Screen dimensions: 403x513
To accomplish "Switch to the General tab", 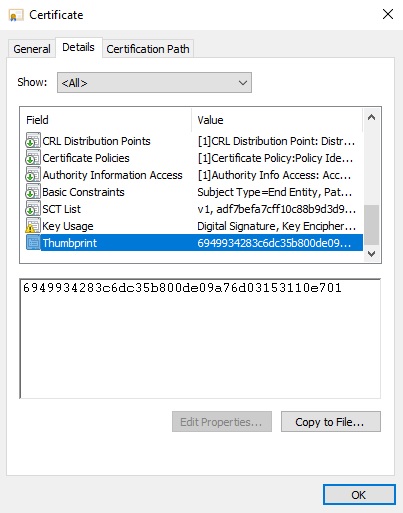I will (x=32, y=49).
